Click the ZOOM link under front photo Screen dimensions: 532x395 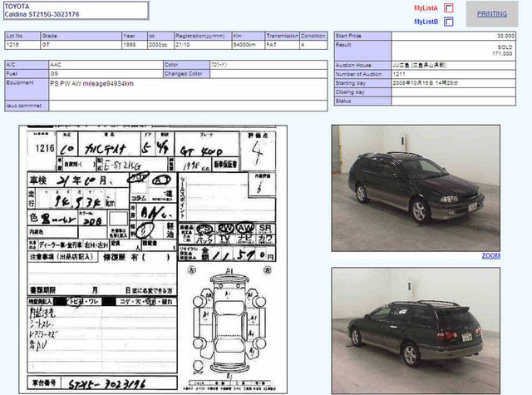point(491,256)
